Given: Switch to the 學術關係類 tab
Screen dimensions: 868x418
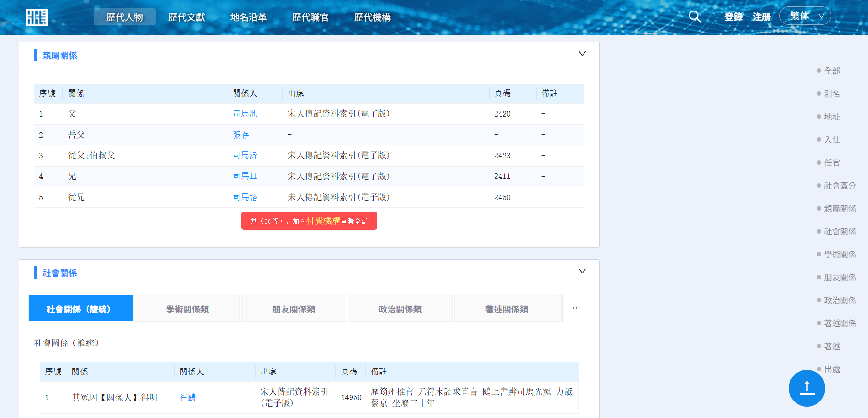Looking at the screenshot, I should coord(187,309).
